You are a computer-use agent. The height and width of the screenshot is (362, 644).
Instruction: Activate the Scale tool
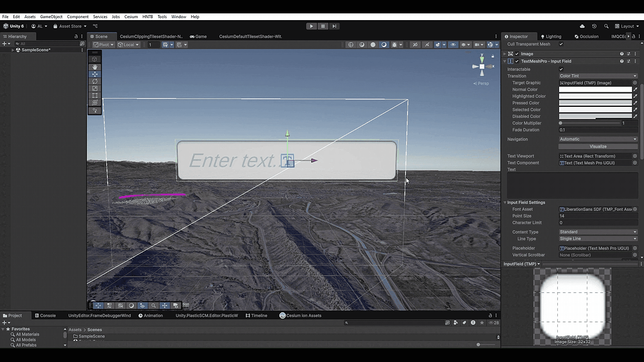coord(95,88)
